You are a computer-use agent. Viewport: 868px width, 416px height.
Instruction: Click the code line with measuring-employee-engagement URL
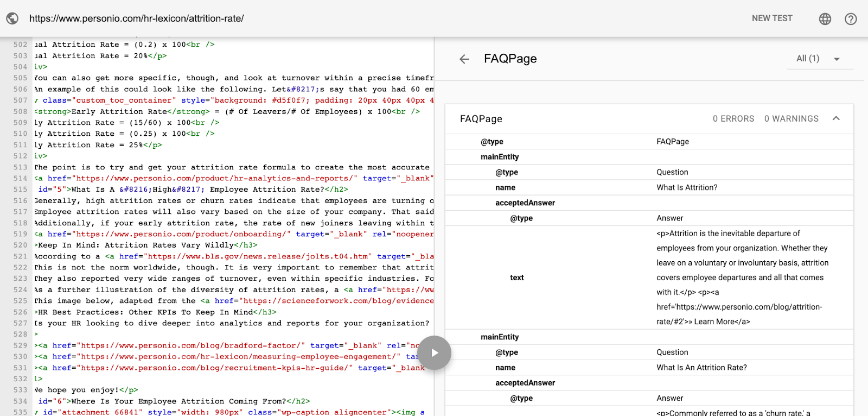pos(226,356)
